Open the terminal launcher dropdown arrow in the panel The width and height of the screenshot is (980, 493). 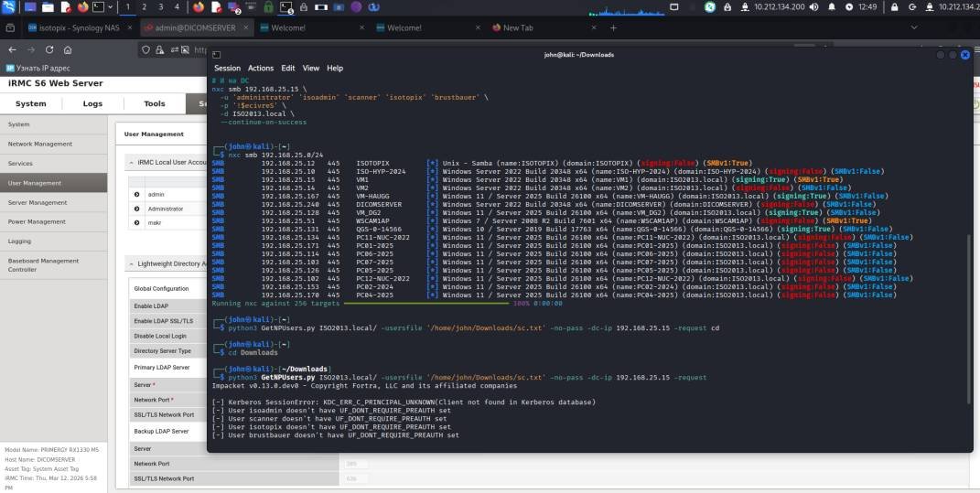click(x=111, y=7)
